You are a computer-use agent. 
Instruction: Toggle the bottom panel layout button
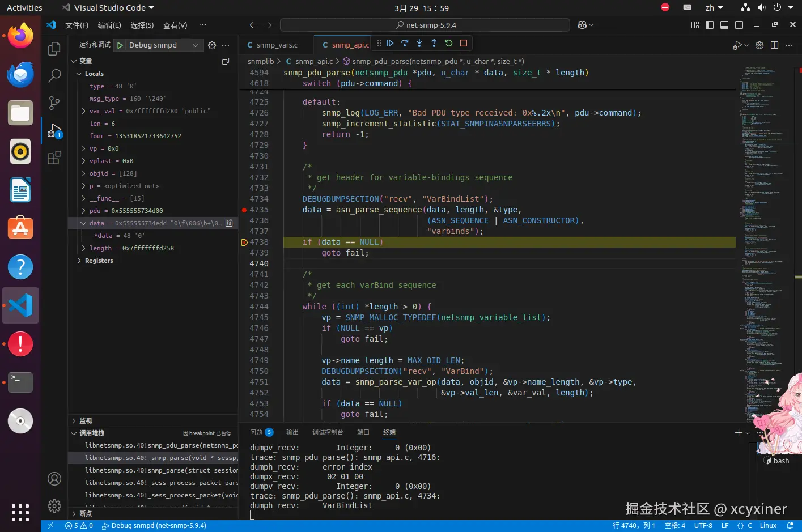[x=724, y=25]
